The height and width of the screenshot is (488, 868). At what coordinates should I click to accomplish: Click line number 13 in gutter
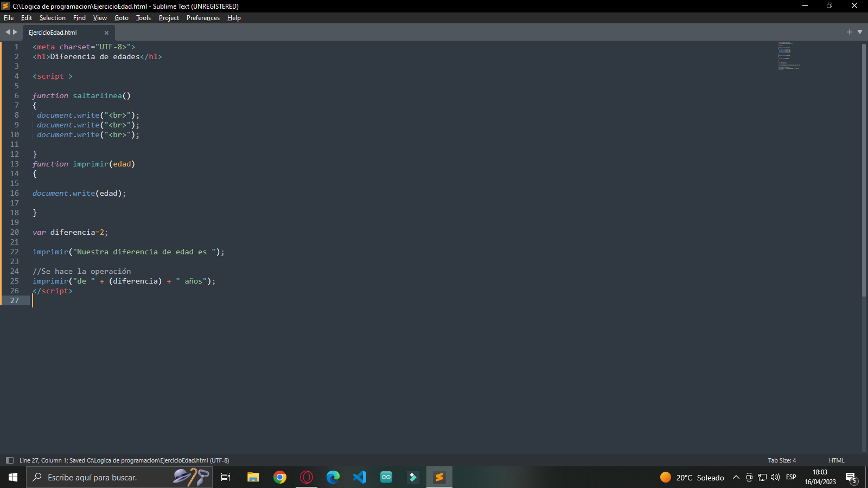[x=15, y=164]
